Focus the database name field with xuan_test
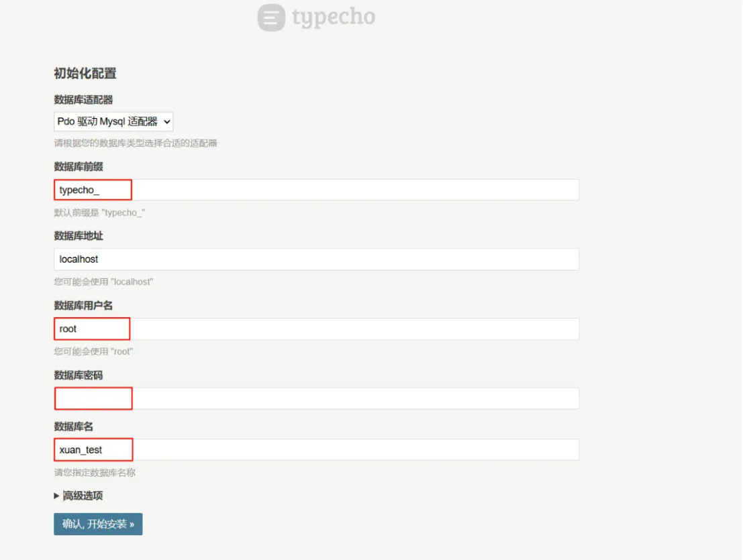Image resolution: width=743 pixels, height=560 pixels. coord(316,449)
